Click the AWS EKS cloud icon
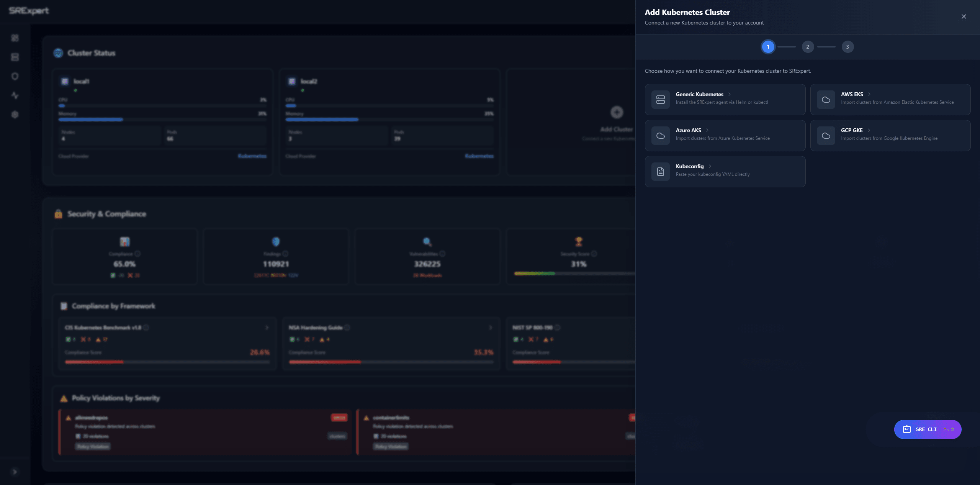This screenshot has height=485, width=980. point(826,100)
